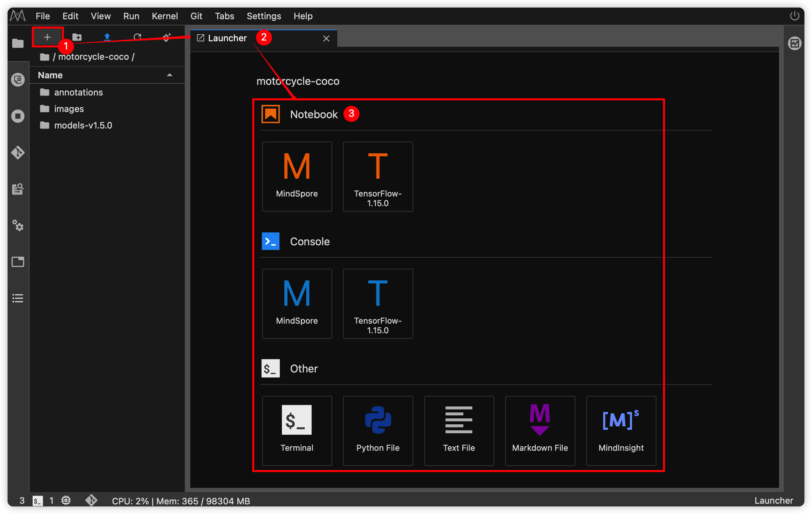Click the Launcher label in status bar
812x514 pixels.
(x=774, y=501)
